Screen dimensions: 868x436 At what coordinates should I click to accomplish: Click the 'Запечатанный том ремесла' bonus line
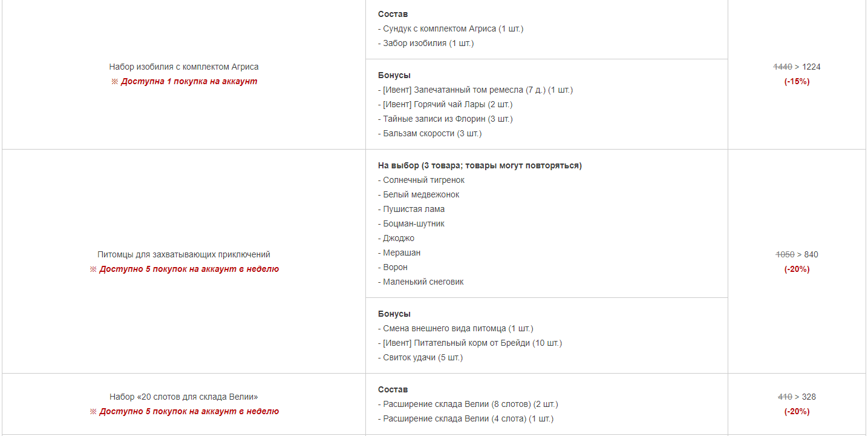click(475, 90)
